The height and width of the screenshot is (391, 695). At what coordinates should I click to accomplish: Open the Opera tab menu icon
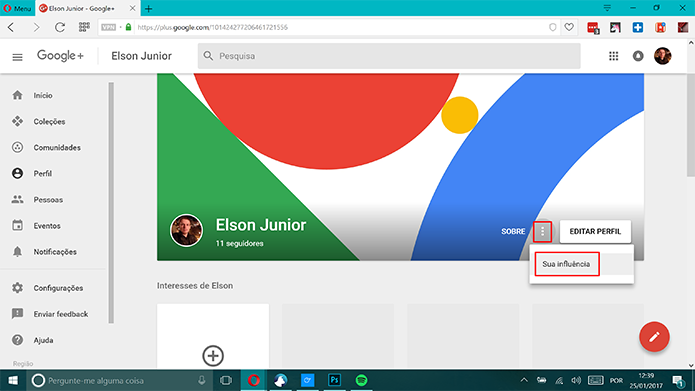607,8
